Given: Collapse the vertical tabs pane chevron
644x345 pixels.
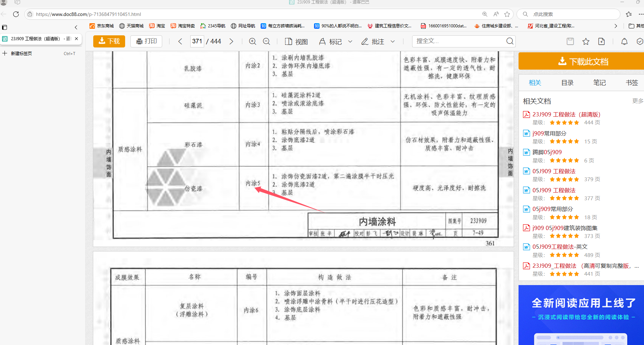Looking at the screenshot, I should click(x=76, y=27).
